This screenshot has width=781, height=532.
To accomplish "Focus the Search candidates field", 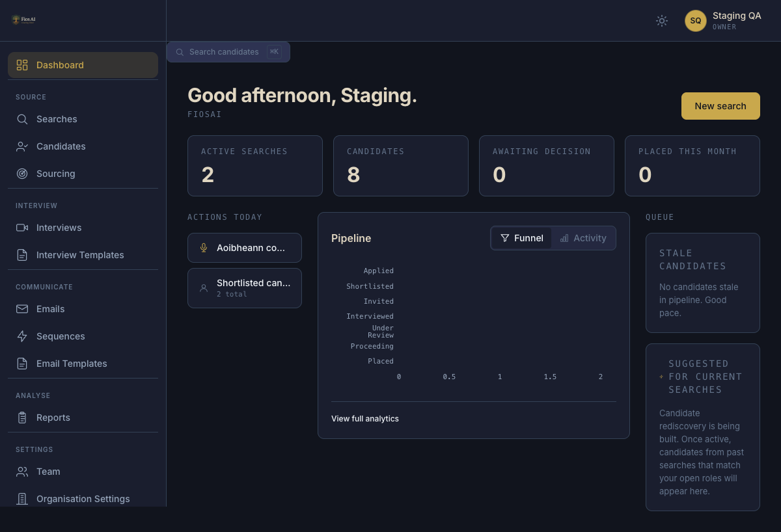I will [228, 52].
